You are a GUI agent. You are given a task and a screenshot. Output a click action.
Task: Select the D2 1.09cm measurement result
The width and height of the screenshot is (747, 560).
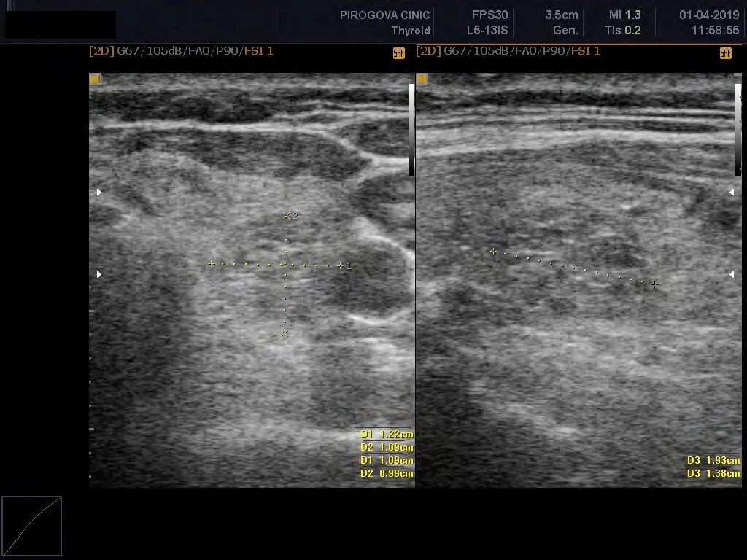(x=387, y=447)
